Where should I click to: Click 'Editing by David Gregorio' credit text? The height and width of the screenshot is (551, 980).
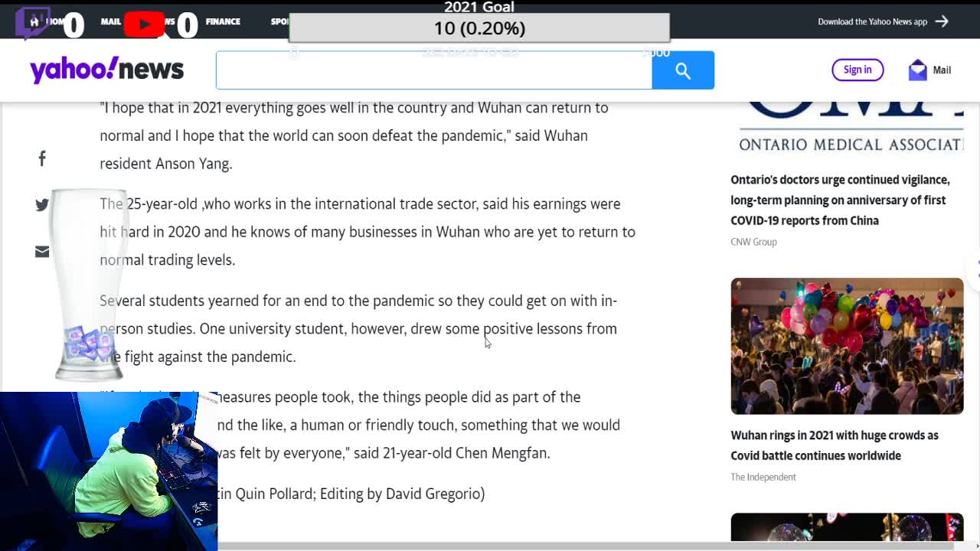(x=402, y=494)
